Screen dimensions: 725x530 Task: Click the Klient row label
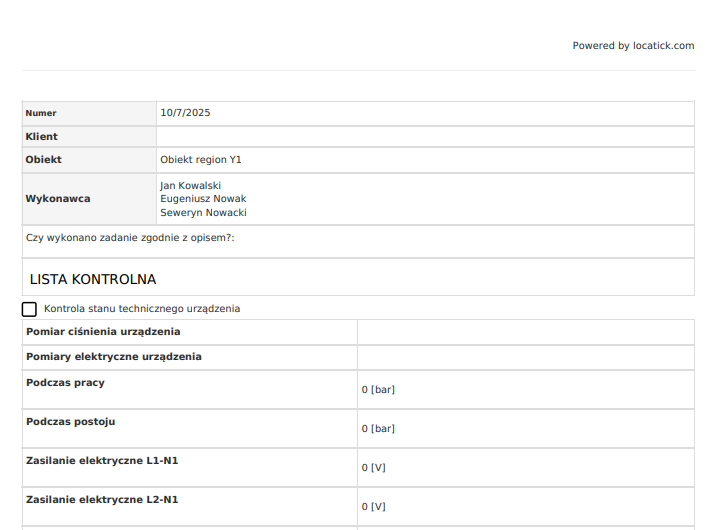point(42,136)
